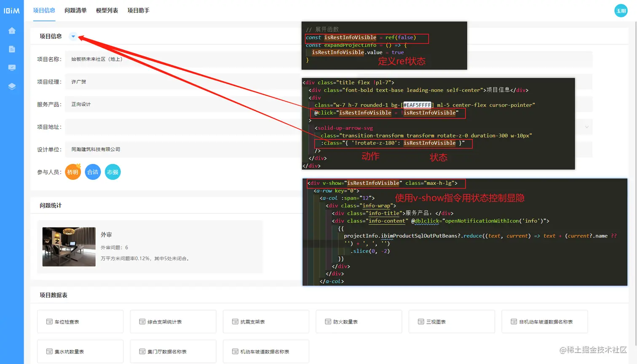Image resolution: width=637 pixels, height=364 pixels.
Task: Open the 防火数量表 data table
Action: click(x=359, y=322)
